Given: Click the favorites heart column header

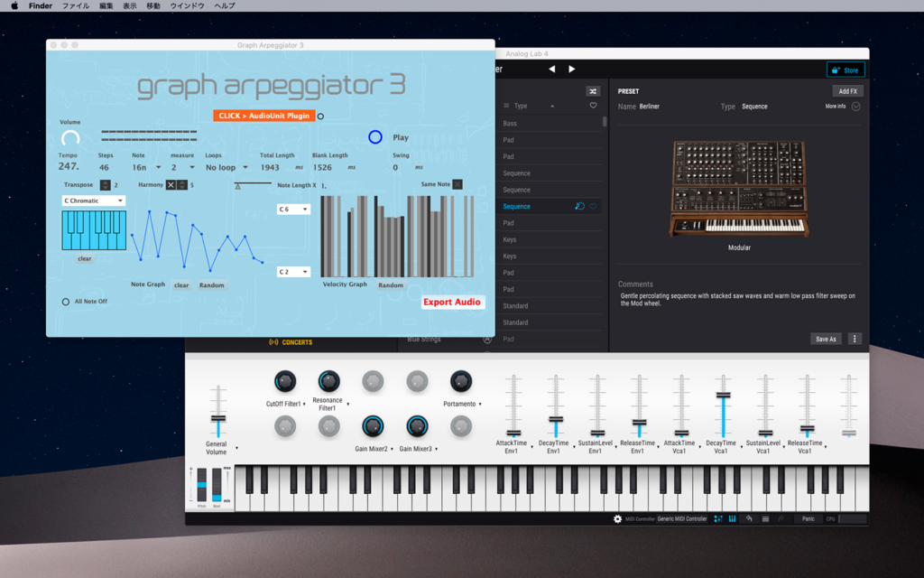Looking at the screenshot, I should tap(593, 106).
